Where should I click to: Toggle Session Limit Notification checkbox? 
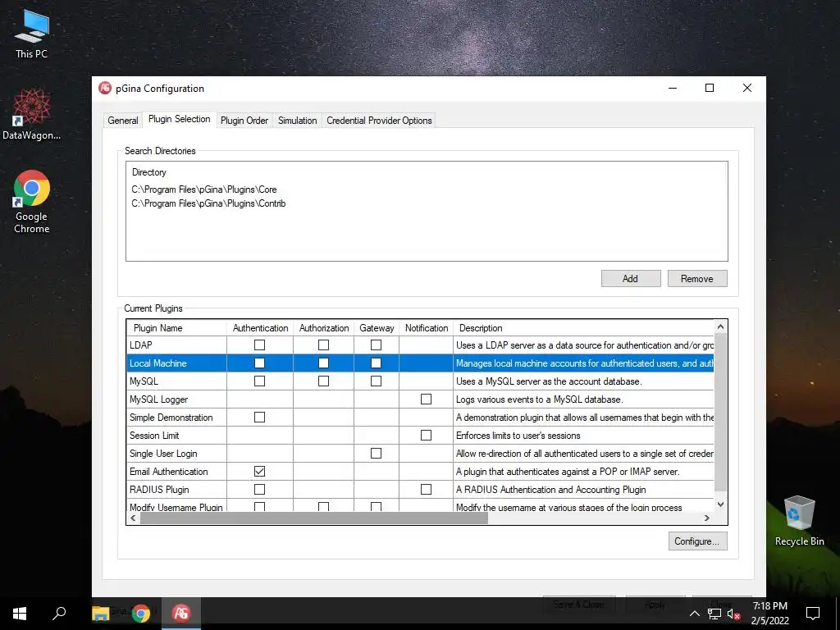[426, 435]
